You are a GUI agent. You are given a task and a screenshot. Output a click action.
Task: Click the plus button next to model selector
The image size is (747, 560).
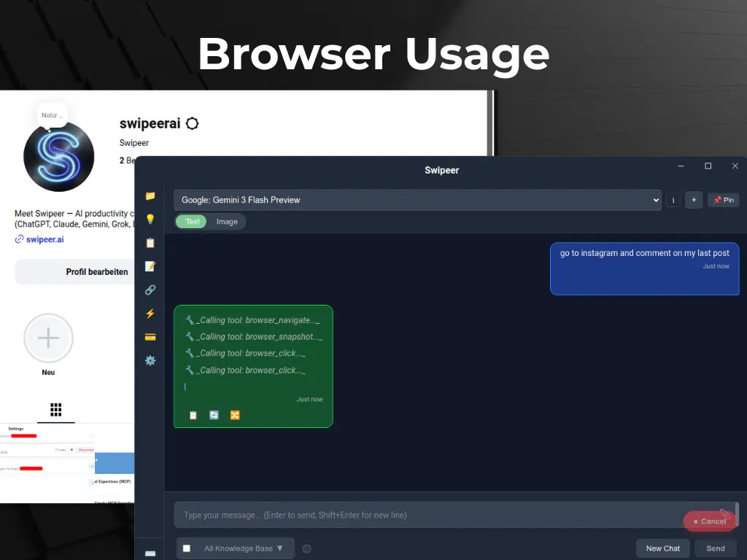coord(694,200)
